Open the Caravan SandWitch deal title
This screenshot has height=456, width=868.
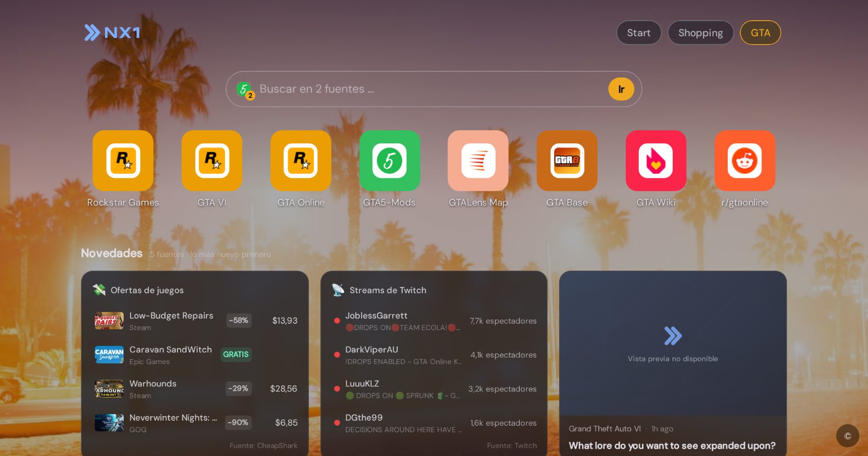tap(171, 349)
